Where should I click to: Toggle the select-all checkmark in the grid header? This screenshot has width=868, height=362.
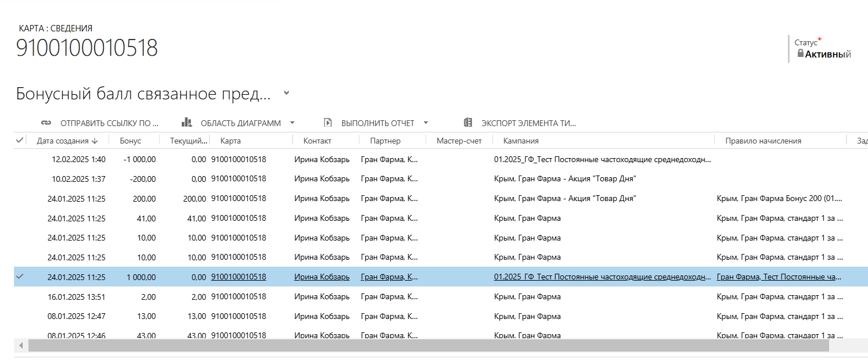(20, 140)
